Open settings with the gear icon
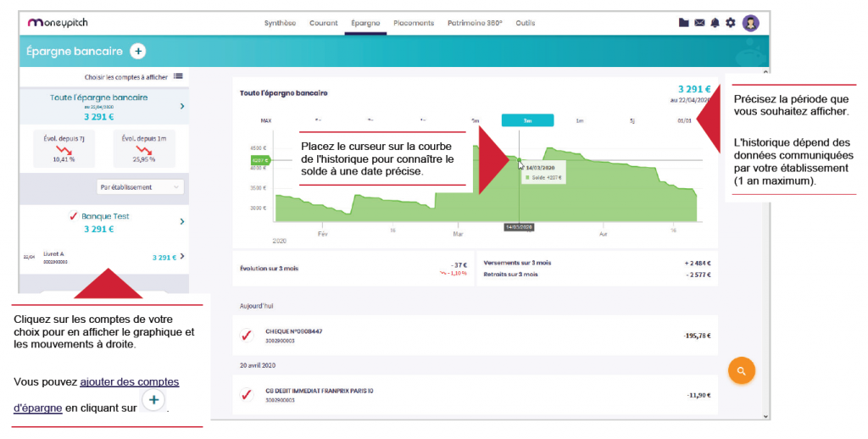Screen dimensions: 868x439 point(731,23)
